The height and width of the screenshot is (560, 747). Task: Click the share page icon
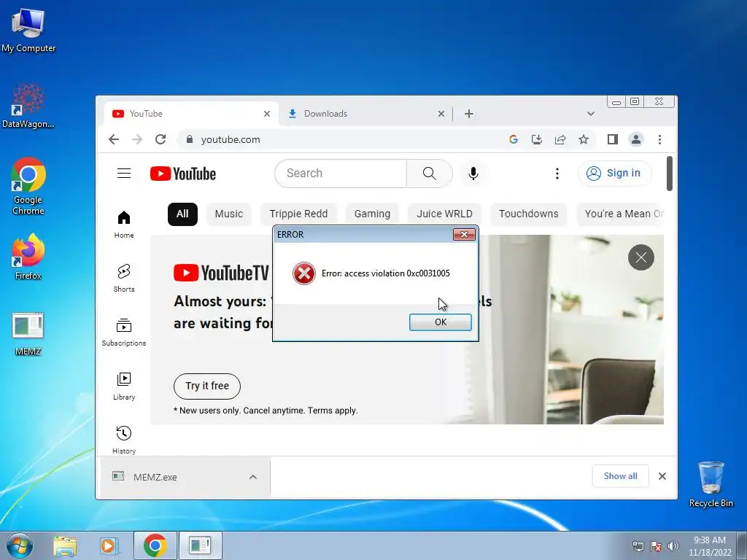tap(560, 139)
